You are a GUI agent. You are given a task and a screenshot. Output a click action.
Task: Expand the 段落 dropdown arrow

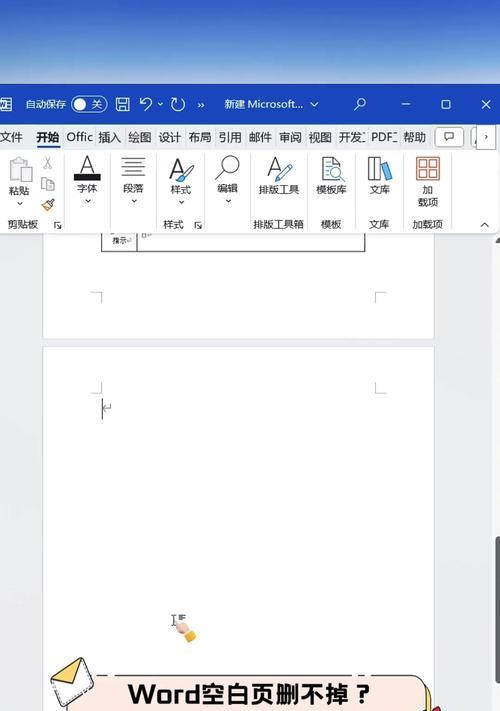point(134,201)
